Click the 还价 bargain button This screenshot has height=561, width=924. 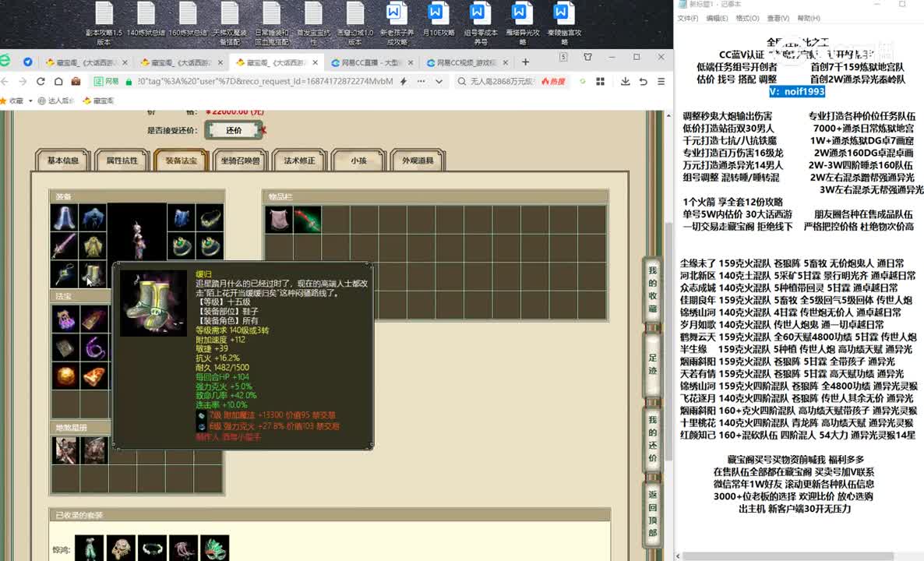tap(233, 130)
